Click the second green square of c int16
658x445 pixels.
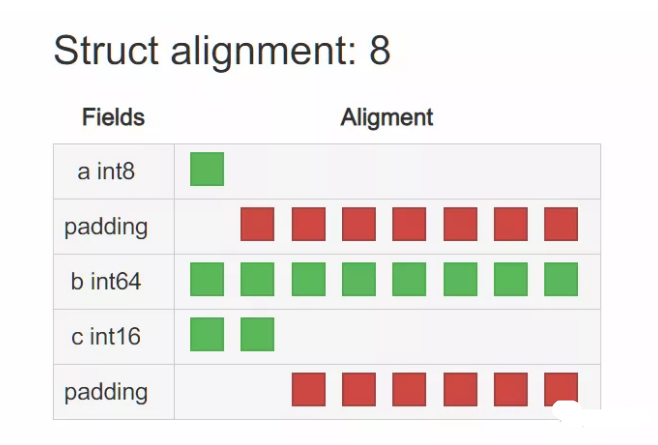[x=257, y=334]
